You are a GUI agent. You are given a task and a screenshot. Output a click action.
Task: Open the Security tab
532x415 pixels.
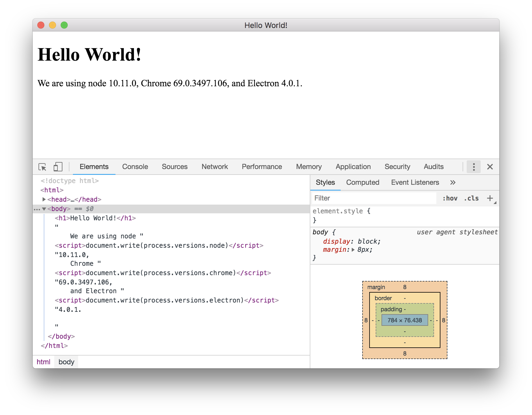point(397,167)
